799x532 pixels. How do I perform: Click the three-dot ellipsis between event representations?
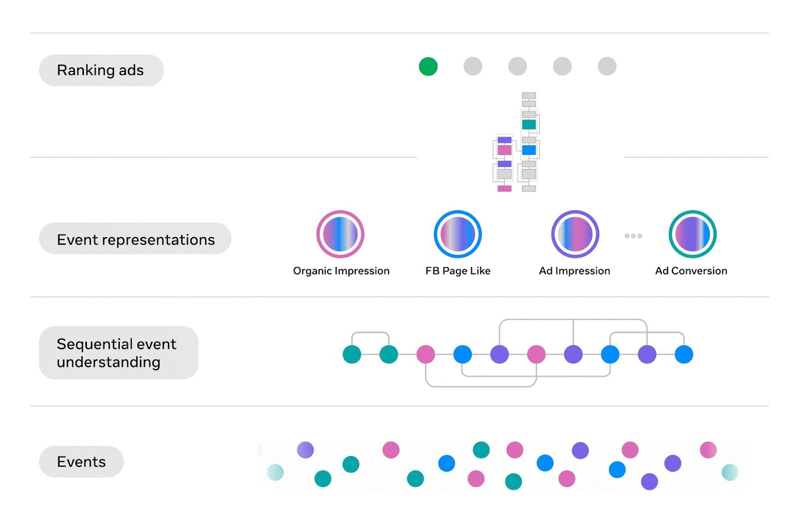633,236
